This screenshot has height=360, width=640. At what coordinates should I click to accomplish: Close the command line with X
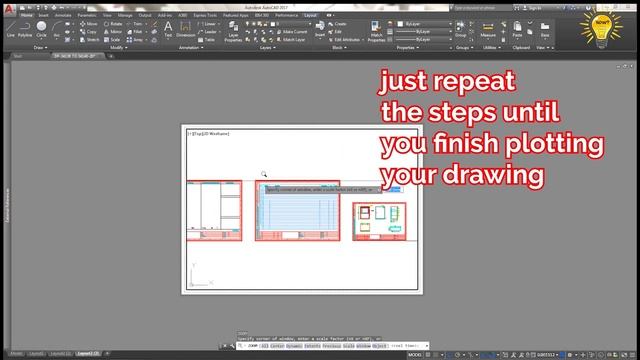[x=224, y=346]
